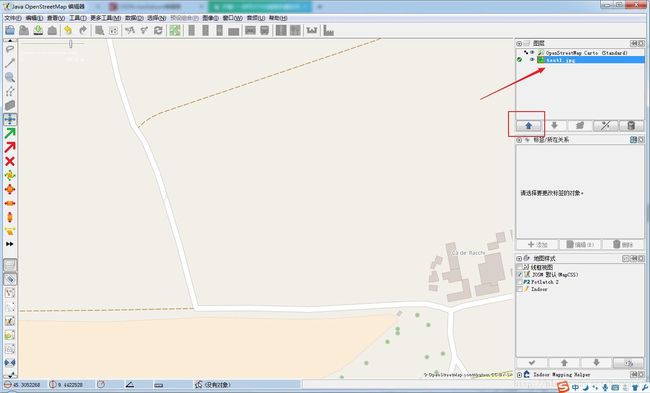Open the 工具(T) menu
This screenshot has height=393, width=650.
pos(78,18)
